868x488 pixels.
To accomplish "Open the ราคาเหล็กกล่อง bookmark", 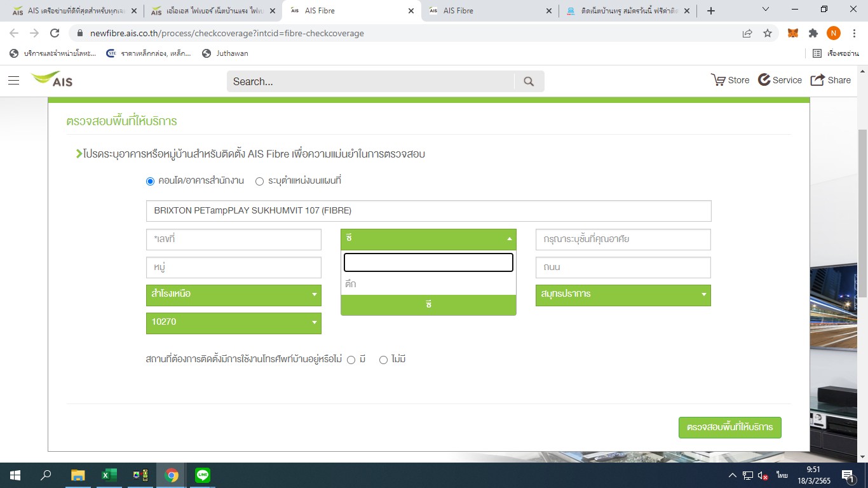I will point(149,53).
